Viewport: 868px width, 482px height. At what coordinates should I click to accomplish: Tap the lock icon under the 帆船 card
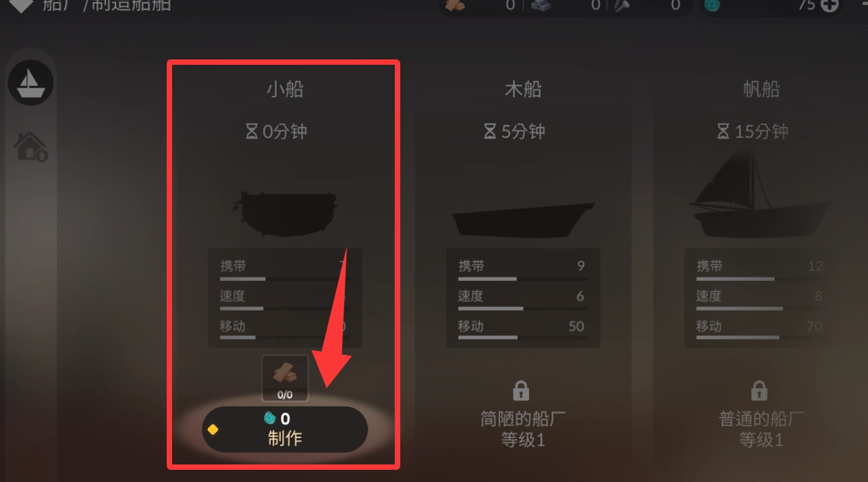click(759, 390)
